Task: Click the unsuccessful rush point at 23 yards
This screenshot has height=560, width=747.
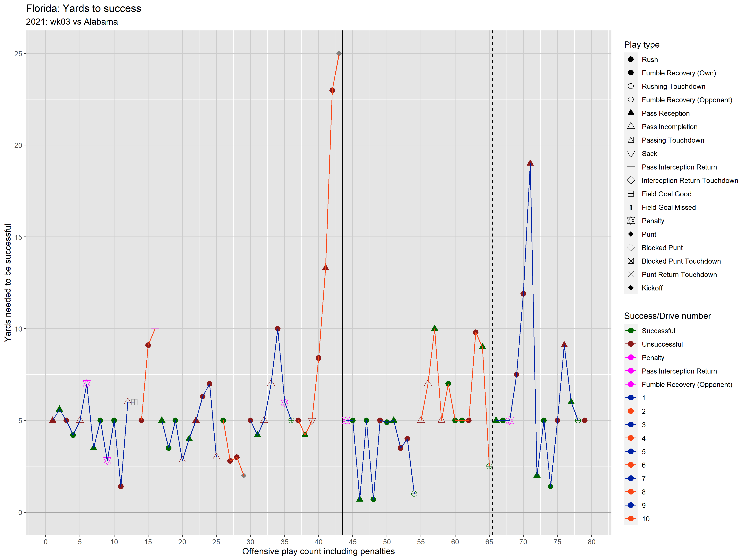Action: tap(332, 90)
